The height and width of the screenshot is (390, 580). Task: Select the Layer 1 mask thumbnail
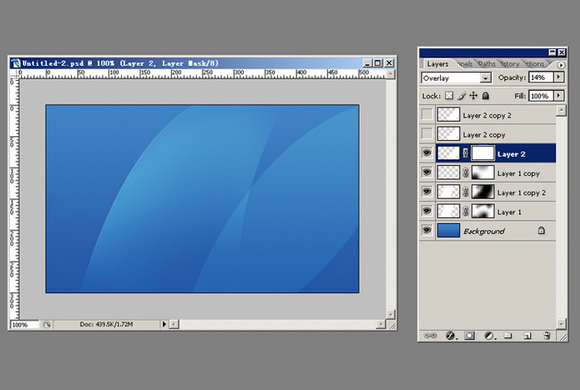pyautogui.click(x=483, y=211)
